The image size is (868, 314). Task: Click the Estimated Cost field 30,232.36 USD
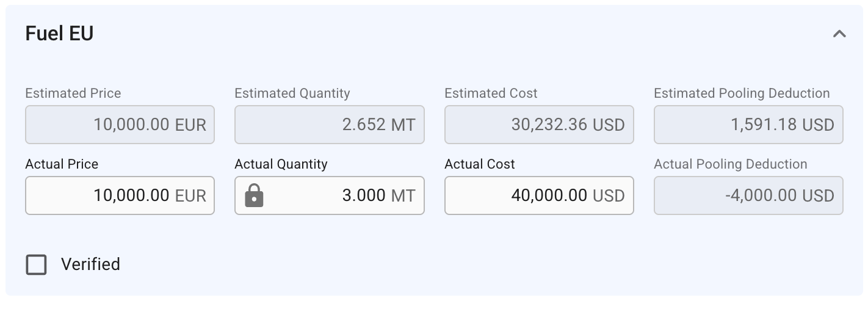tap(539, 125)
